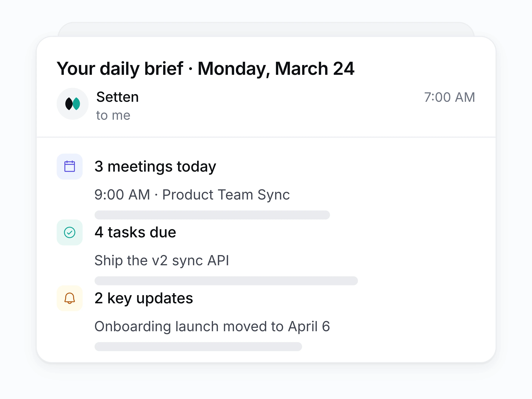532x399 pixels.
Task: Click the placeholder bar under Onboarding launch update
Action: coord(198,347)
